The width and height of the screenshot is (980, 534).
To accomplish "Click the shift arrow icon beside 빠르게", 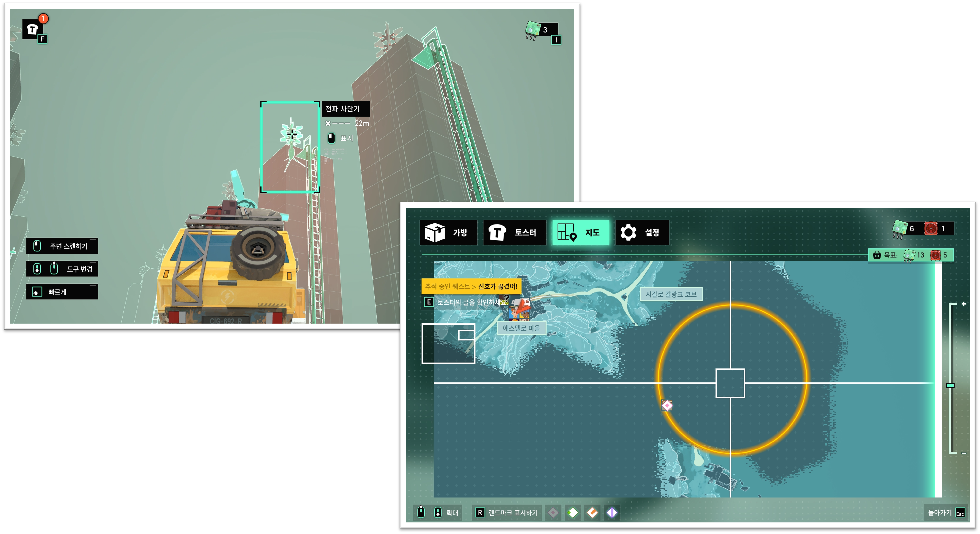I will pyautogui.click(x=36, y=292).
